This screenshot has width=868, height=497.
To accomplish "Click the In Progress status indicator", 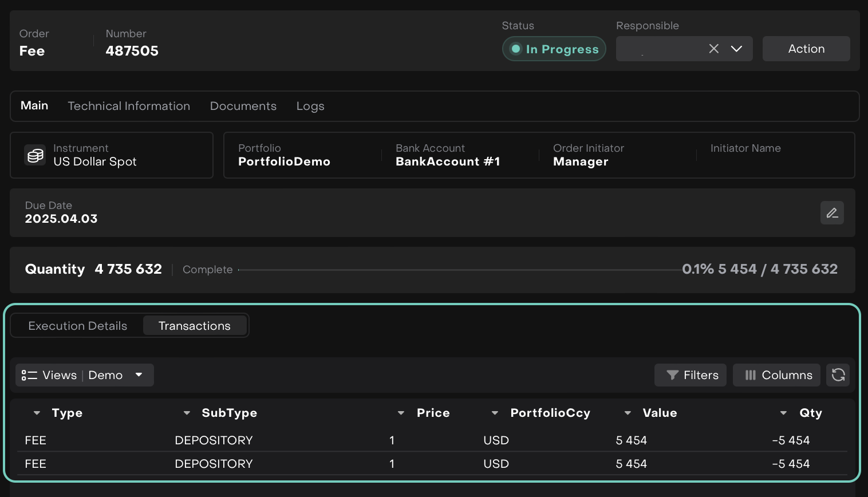I will (554, 49).
